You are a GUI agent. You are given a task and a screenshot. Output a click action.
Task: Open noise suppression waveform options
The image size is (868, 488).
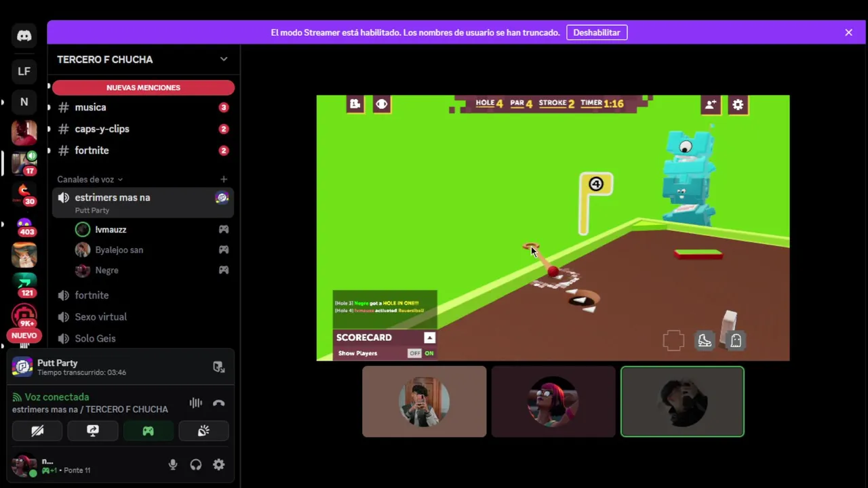pos(196,403)
